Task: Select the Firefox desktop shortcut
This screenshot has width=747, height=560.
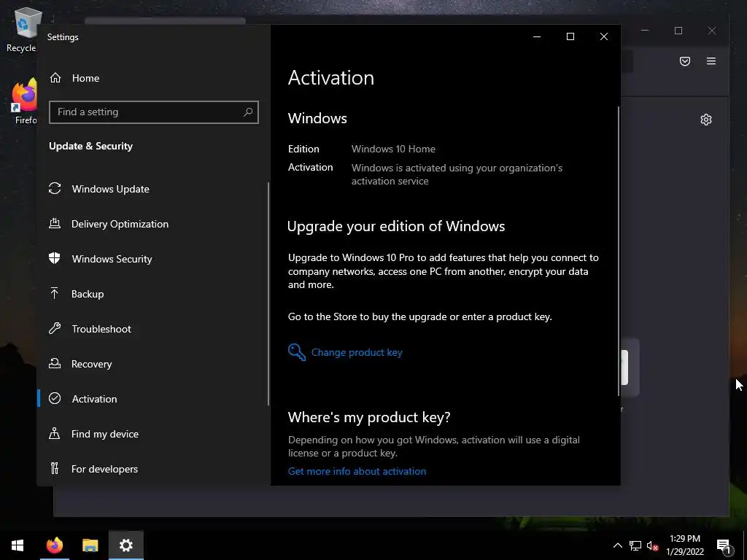Action: [x=24, y=101]
